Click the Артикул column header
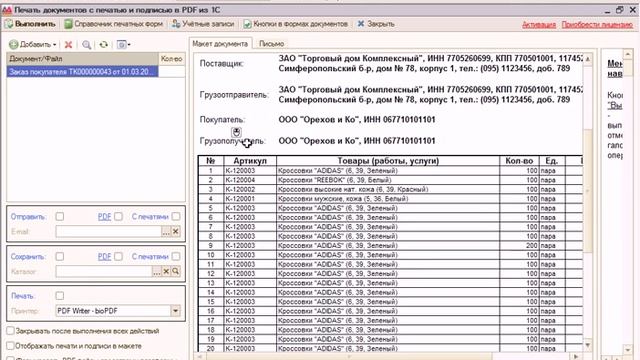The height and width of the screenshot is (360, 640). 250,161
